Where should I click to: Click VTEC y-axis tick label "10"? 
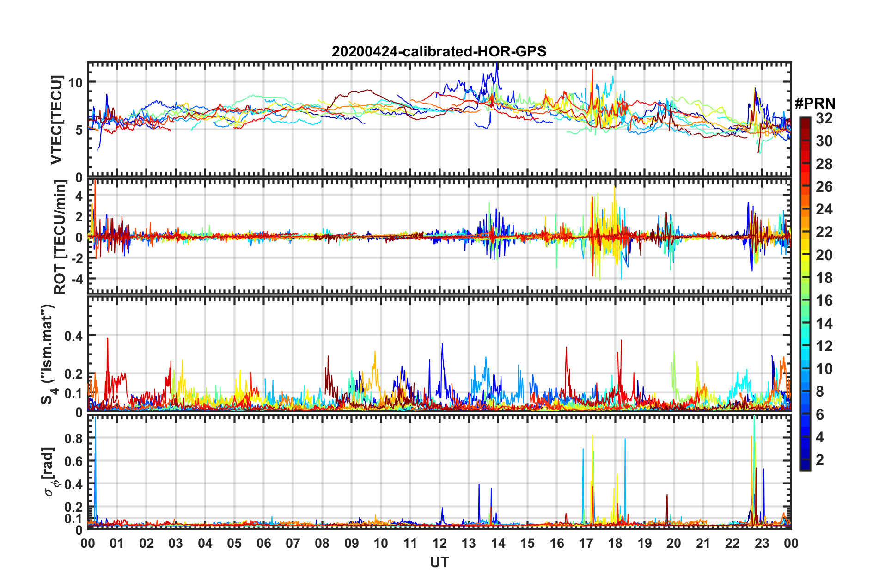(x=75, y=82)
